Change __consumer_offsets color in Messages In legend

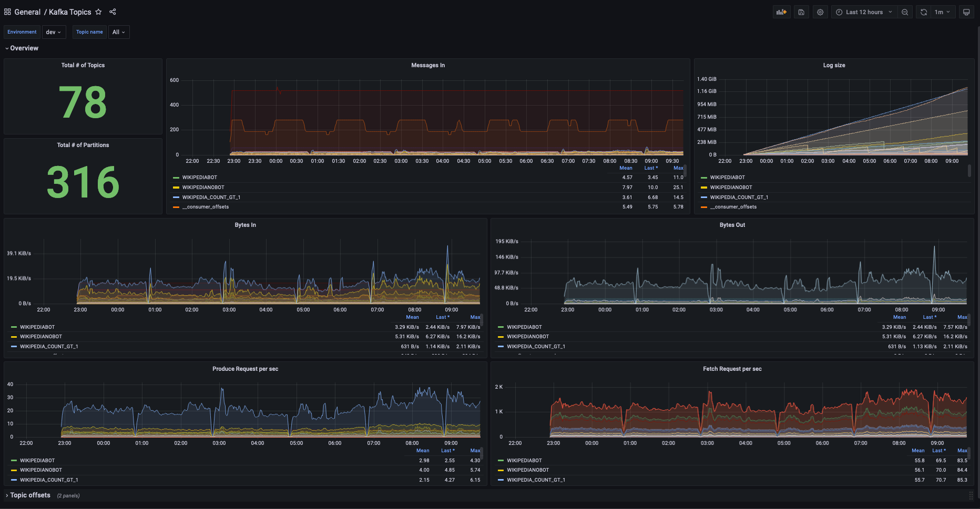(x=176, y=207)
